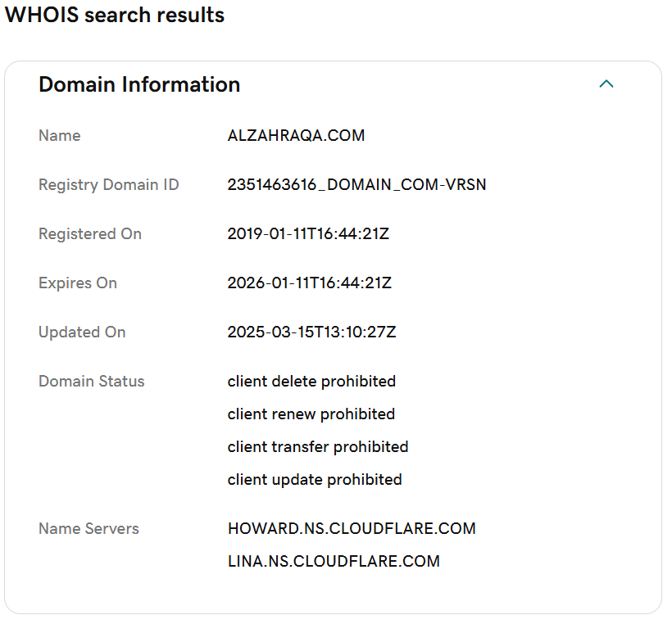Click the Expires On date 2026-01-11T16:44:21Z
This screenshot has height=624, width=672.
310,283
